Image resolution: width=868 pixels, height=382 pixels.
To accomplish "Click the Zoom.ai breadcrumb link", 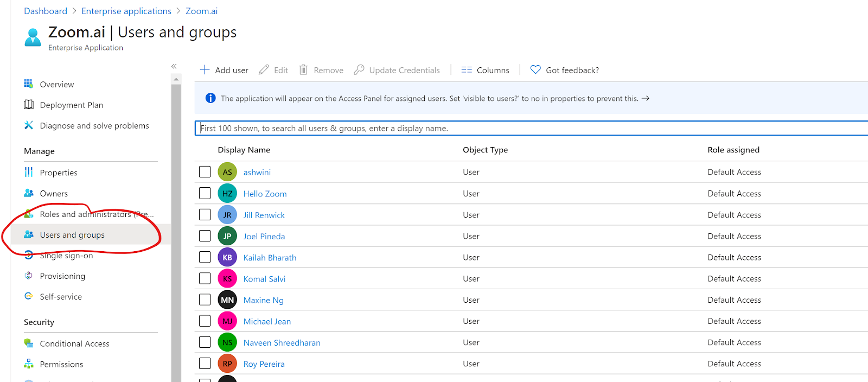I will tap(201, 11).
